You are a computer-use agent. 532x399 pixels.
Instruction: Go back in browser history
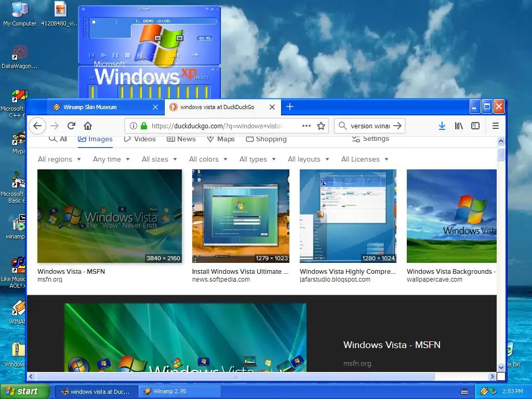[37, 126]
